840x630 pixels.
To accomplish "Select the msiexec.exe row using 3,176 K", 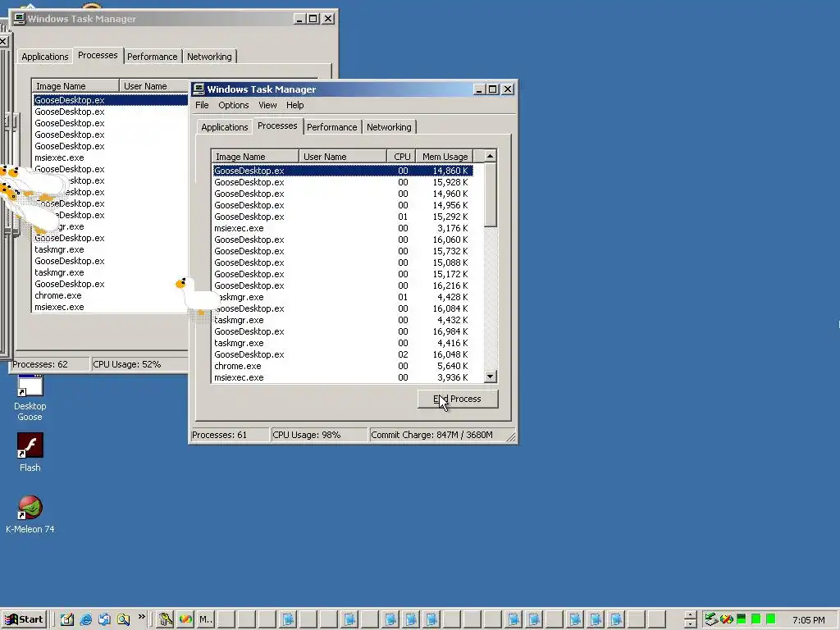I will tap(343, 228).
